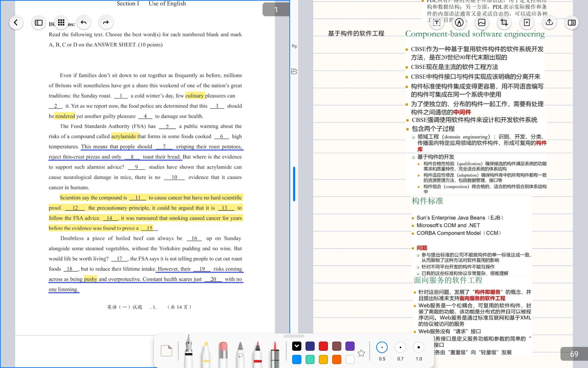
Task: Open the crop tool
Action: click(504, 22)
